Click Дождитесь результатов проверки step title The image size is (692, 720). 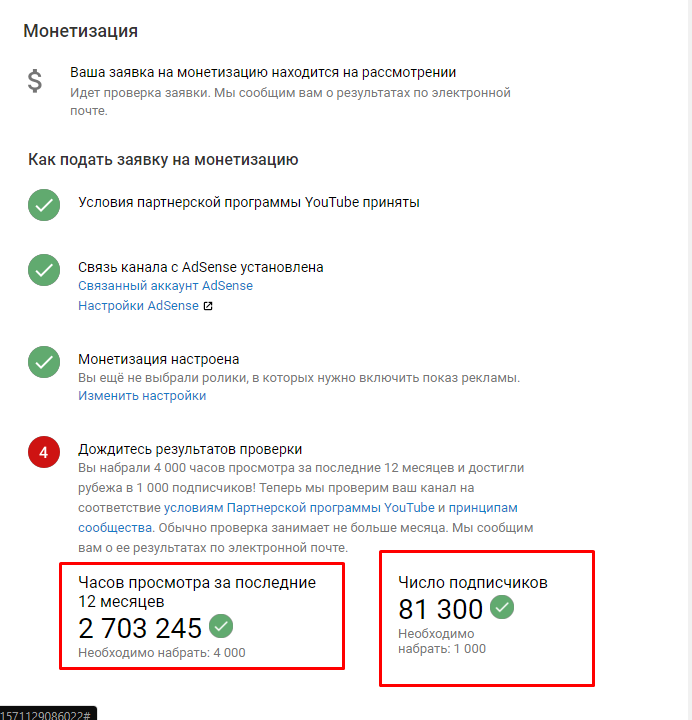point(190,449)
